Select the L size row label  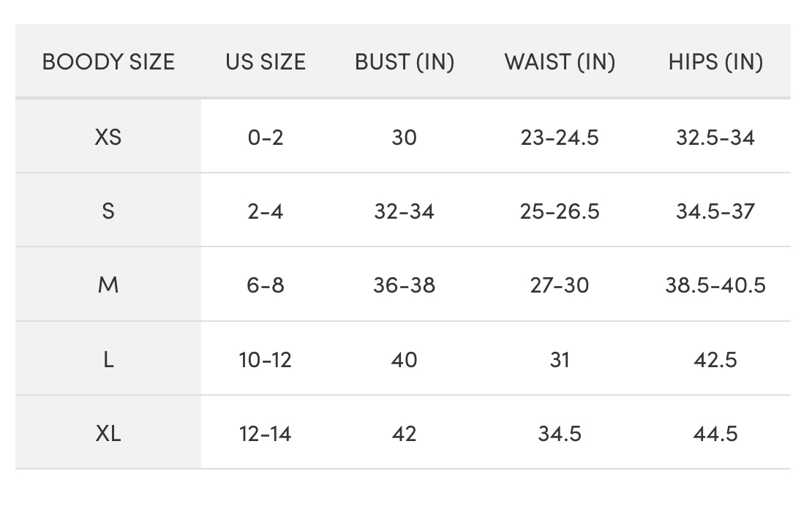[108, 360]
